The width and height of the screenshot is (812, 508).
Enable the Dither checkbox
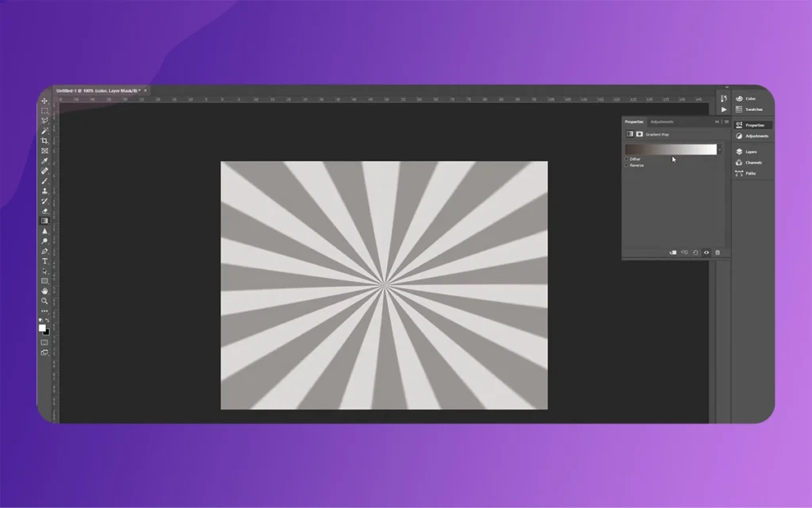coord(626,159)
